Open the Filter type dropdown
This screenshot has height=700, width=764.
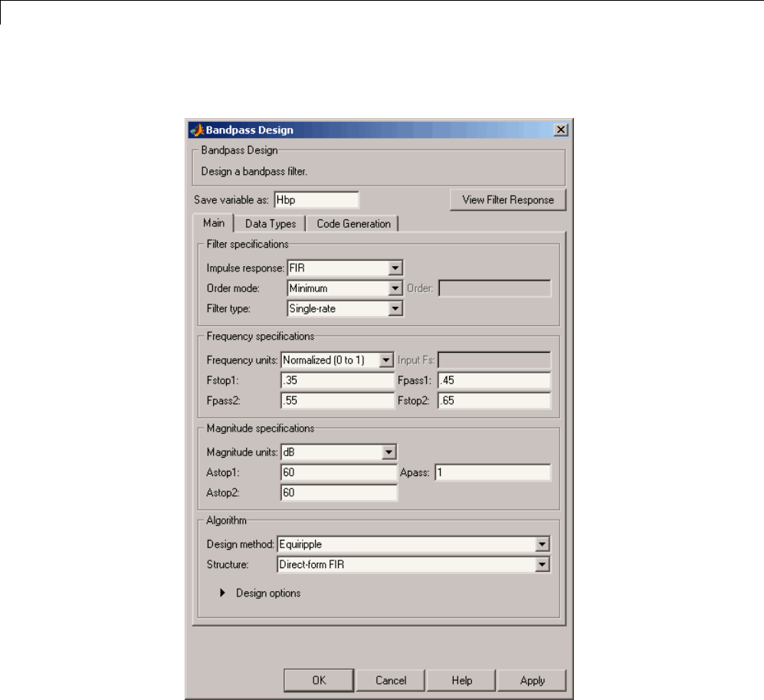point(345,308)
